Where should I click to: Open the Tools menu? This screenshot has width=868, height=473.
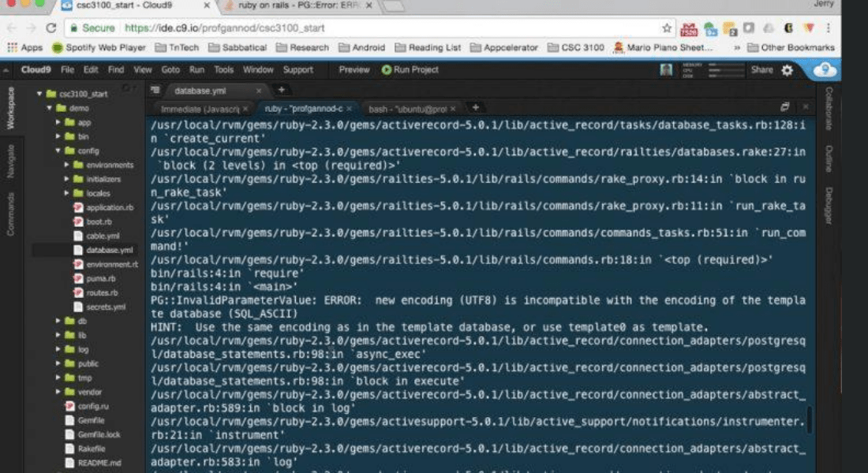223,70
